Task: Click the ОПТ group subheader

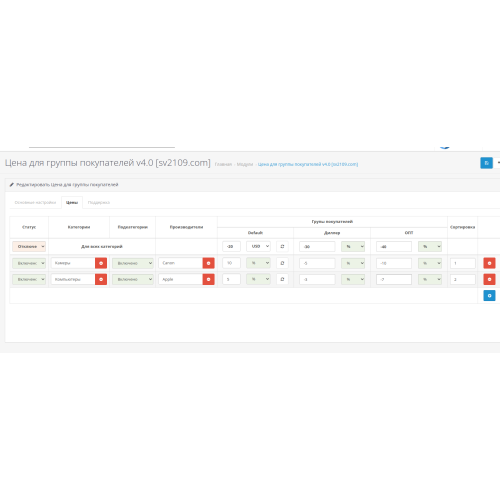Action: pos(409,233)
